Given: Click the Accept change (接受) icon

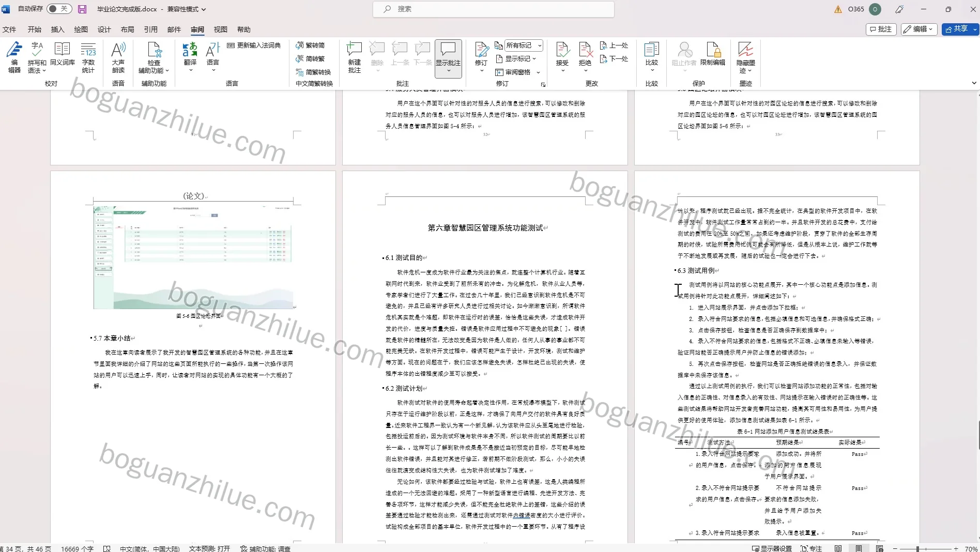Looking at the screenshot, I should click(x=562, y=50).
